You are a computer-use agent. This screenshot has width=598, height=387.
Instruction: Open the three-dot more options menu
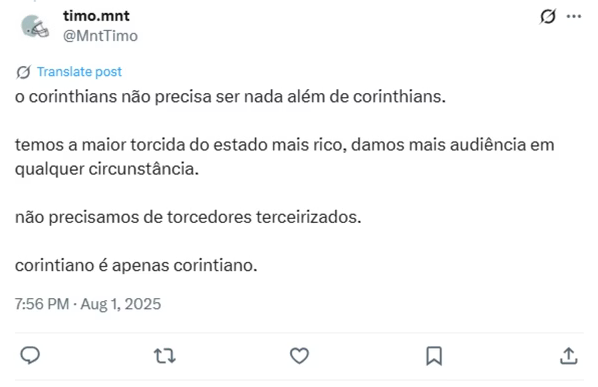tap(574, 16)
